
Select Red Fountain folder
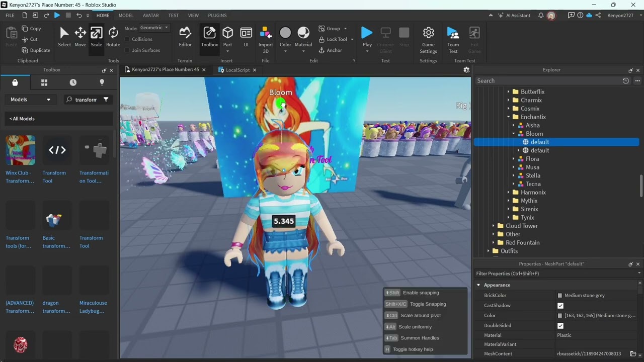(522, 243)
